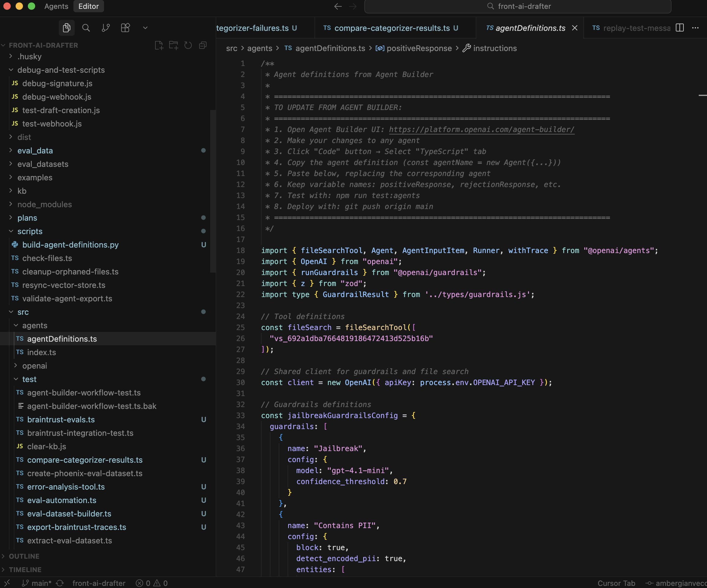Split the editor into two panes

coord(679,28)
